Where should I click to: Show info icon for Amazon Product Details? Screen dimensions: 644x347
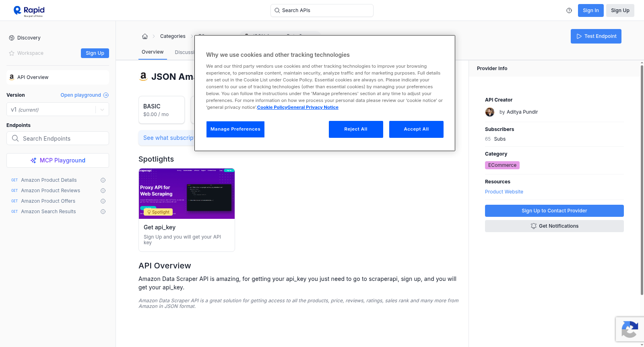point(103,180)
